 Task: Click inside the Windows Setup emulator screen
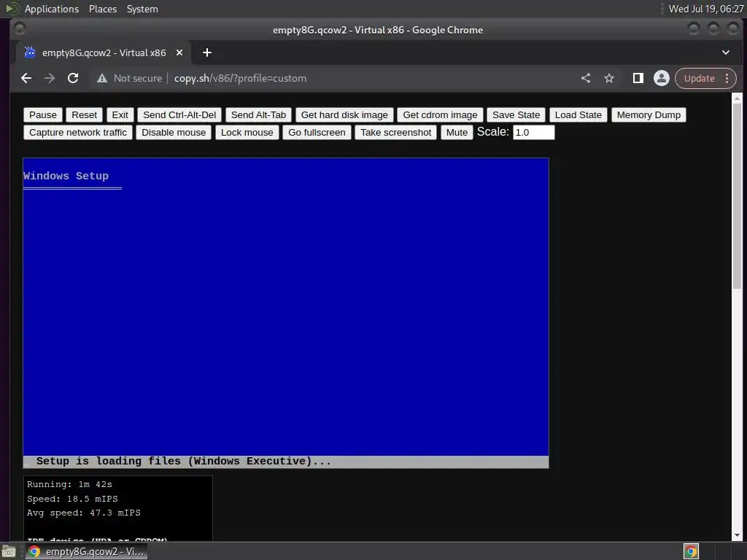pyautogui.click(x=286, y=313)
